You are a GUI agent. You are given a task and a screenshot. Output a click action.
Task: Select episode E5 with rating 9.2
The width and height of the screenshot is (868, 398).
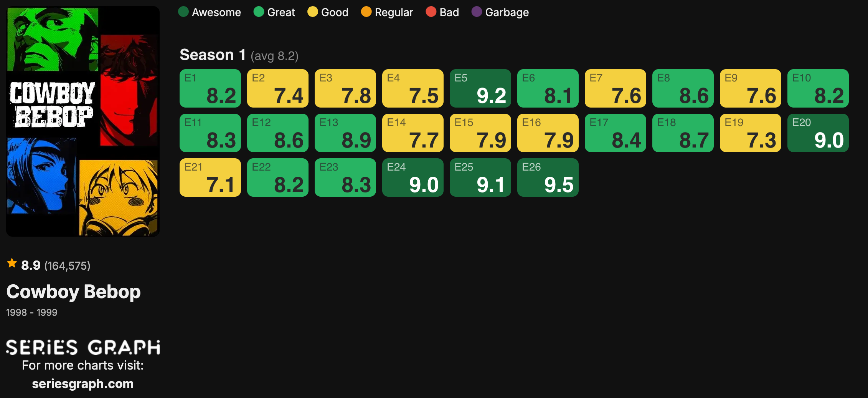[x=480, y=89]
